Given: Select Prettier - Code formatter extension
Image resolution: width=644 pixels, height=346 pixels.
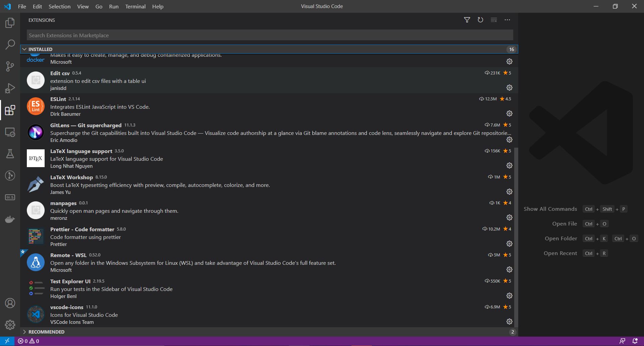Looking at the screenshot, I should [82, 229].
